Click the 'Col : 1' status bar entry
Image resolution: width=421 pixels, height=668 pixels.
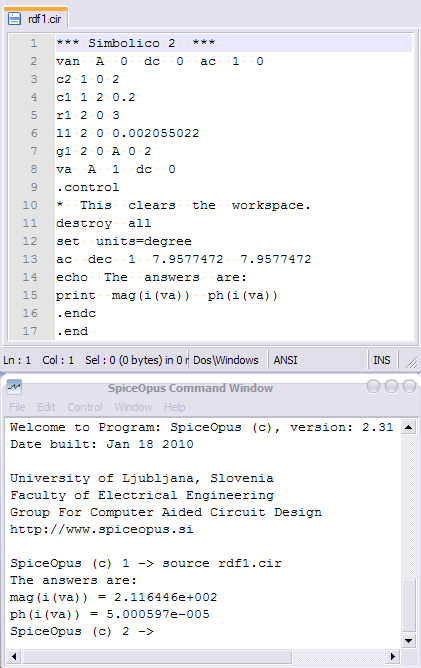[x=58, y=360]
